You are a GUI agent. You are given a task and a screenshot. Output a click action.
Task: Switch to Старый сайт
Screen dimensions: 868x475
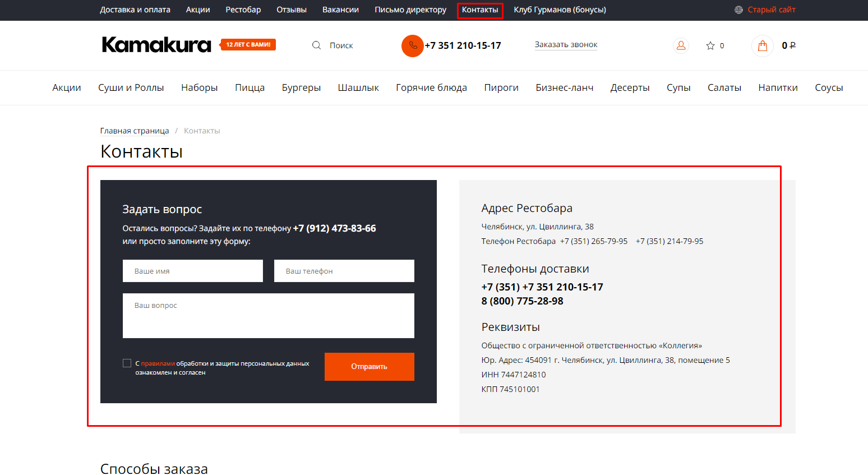click(772, 10)
